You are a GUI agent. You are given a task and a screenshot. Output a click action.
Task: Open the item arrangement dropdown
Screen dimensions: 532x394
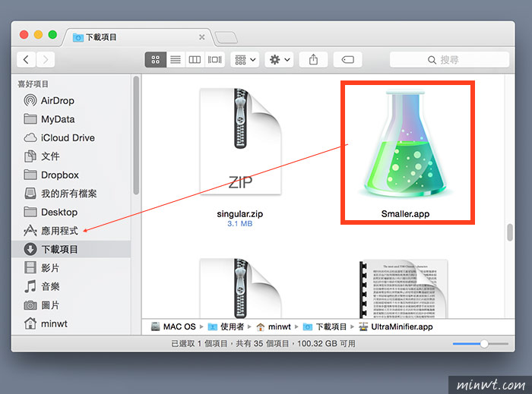click(x=245, y=60)
